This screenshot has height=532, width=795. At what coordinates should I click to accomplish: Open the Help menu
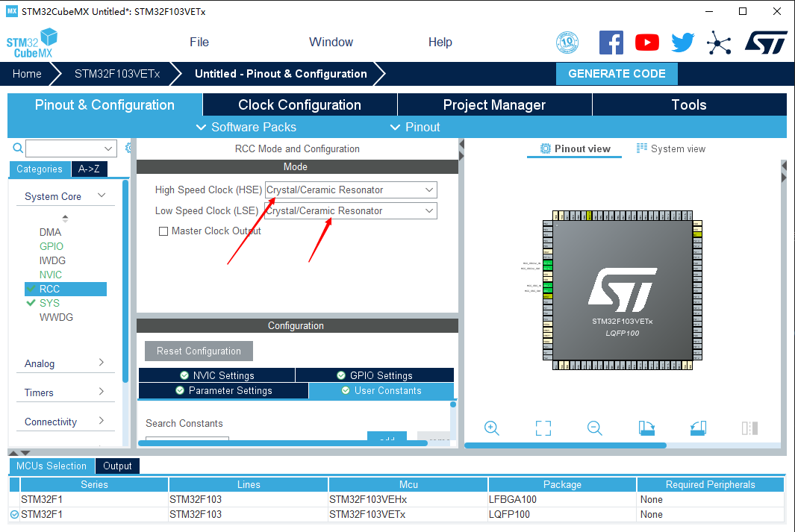click(440, 42)
